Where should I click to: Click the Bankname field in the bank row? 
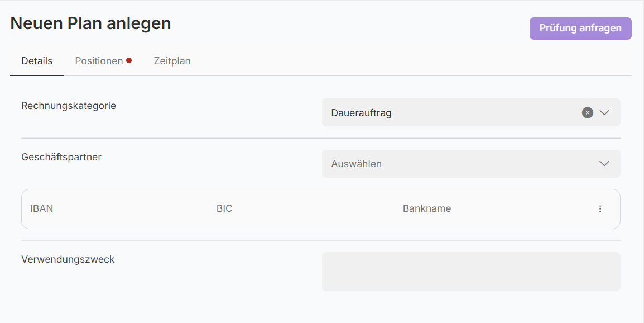(x=427, y=209)
